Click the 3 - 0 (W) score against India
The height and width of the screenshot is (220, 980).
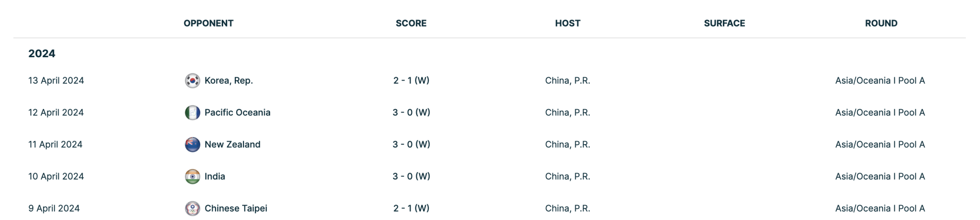411,177
